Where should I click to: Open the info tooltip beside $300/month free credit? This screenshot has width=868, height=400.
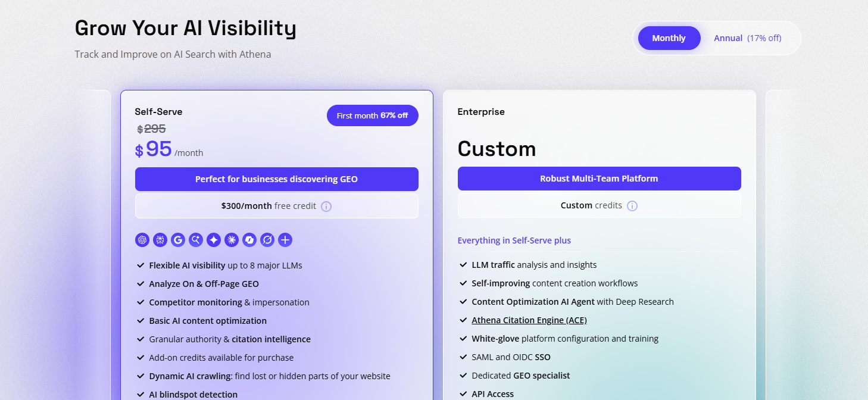326,206
